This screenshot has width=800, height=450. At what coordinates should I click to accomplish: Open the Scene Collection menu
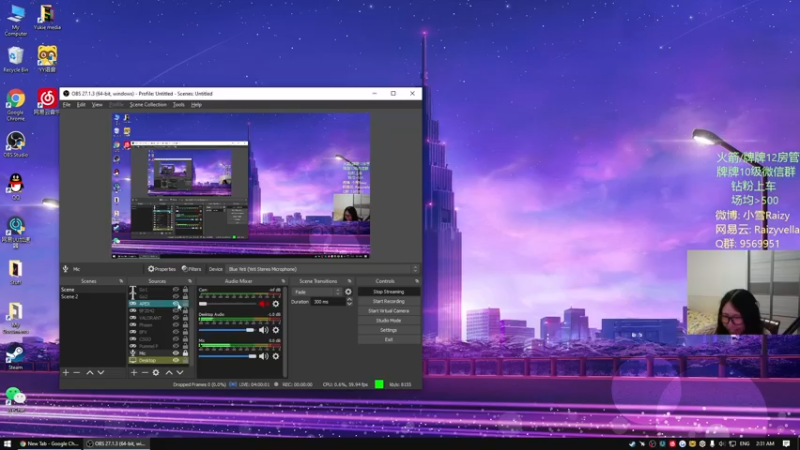pyautogui.click(x=148, y=105)
